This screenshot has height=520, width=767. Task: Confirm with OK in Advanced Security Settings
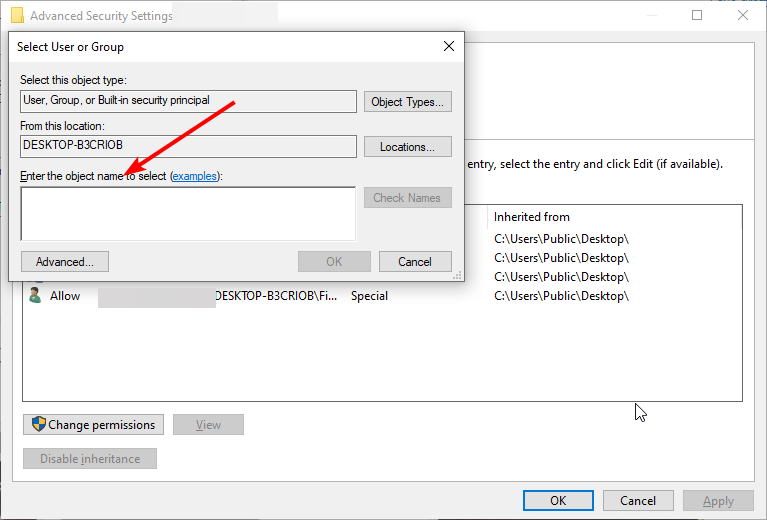pyautogui.click(x=558, y=500)
